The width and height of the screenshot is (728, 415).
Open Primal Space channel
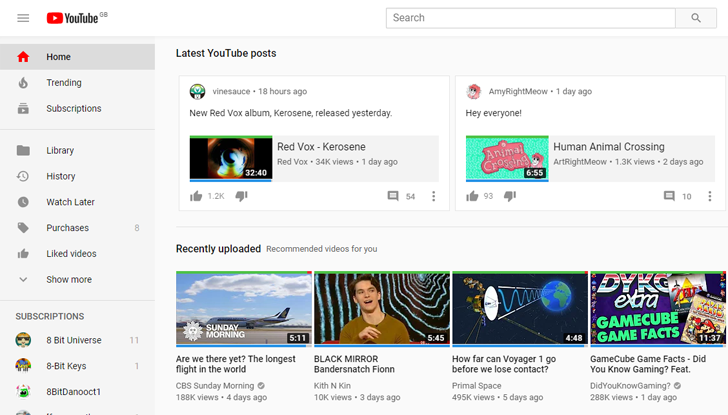476,386
